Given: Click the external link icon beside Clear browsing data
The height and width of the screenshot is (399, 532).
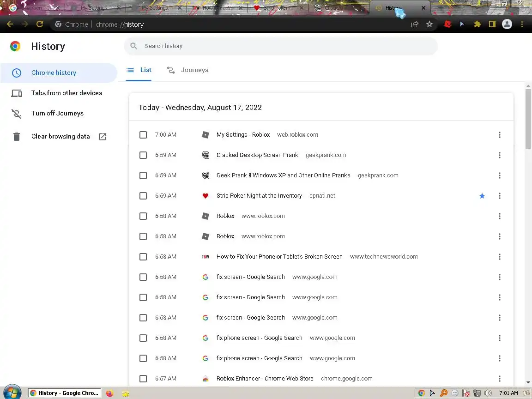Looking at the screenshot, I should [x=103, y=136].
